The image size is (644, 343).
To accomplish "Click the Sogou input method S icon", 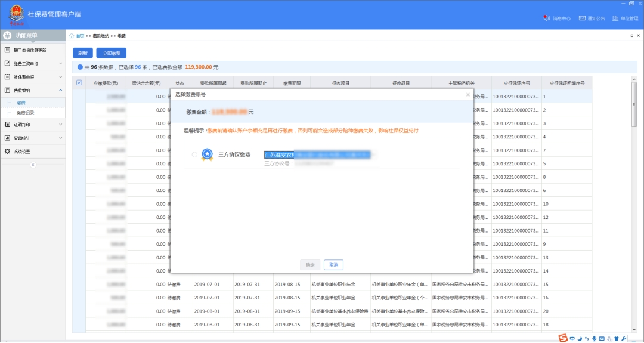I will click(x=562, y=338).
